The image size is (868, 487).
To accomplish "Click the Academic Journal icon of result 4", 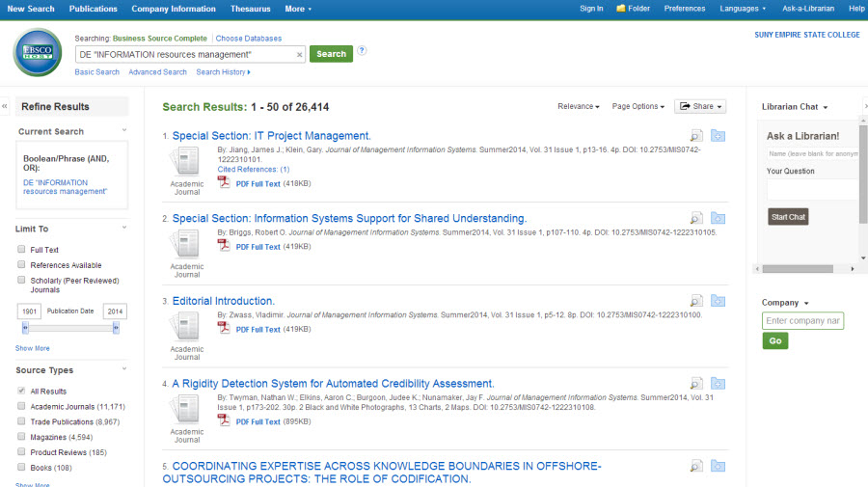I will pyautogui.click(x=186, y=409).
